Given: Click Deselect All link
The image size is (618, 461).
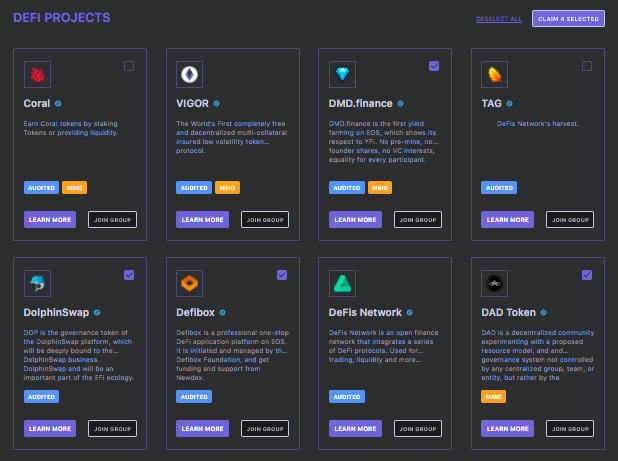Looking at the screenshot, I should click(x=499, y=19).
